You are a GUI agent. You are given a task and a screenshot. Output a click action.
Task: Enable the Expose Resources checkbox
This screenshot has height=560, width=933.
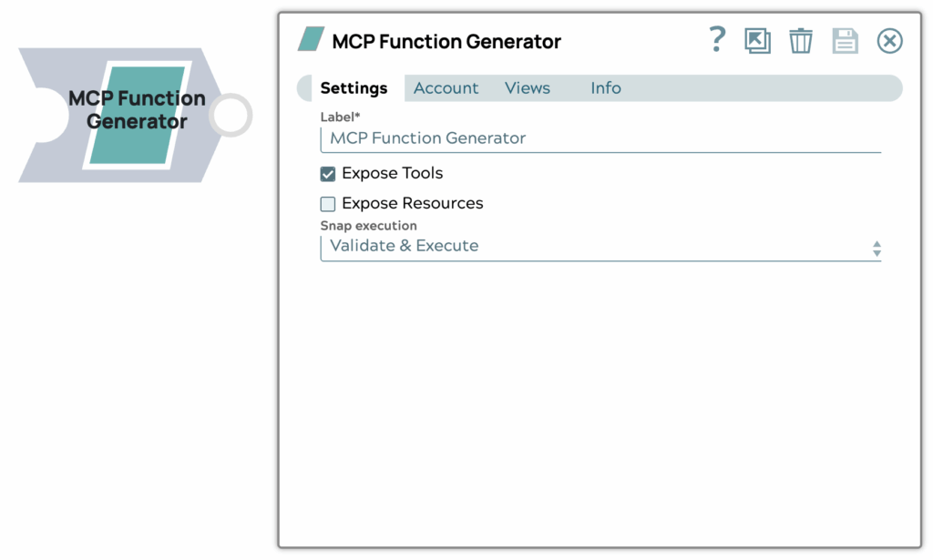(x=328, y=204)
